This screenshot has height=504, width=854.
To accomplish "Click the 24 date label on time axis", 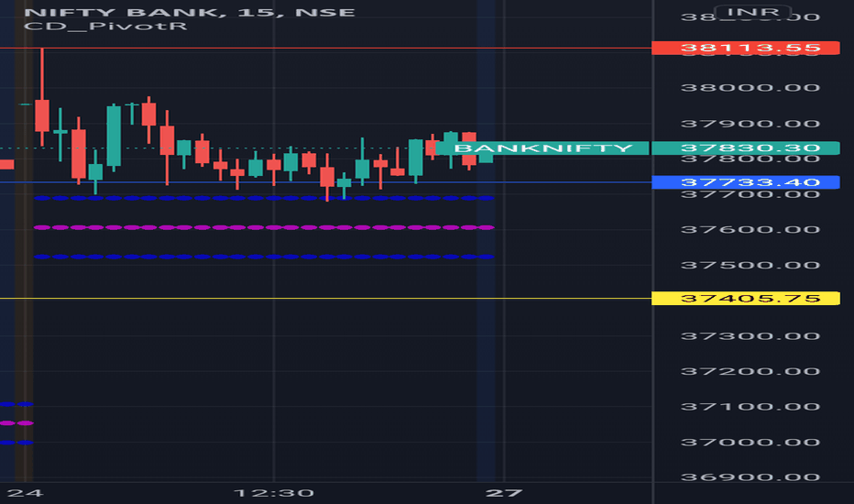I will pyautogui.click(x=25, y=493).
